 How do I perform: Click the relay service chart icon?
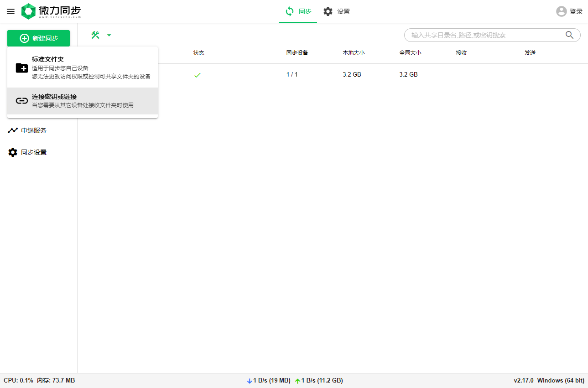pos(13,130)
